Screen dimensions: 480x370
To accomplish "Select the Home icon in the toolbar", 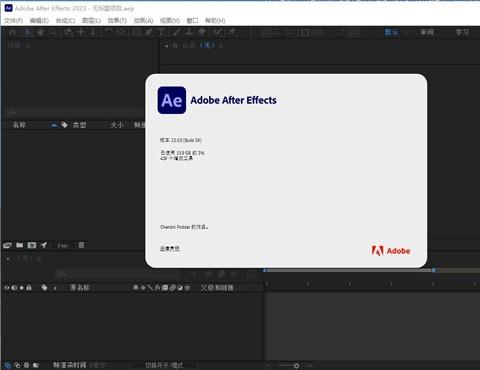I will pyautogui.click(x=13, y=32).
